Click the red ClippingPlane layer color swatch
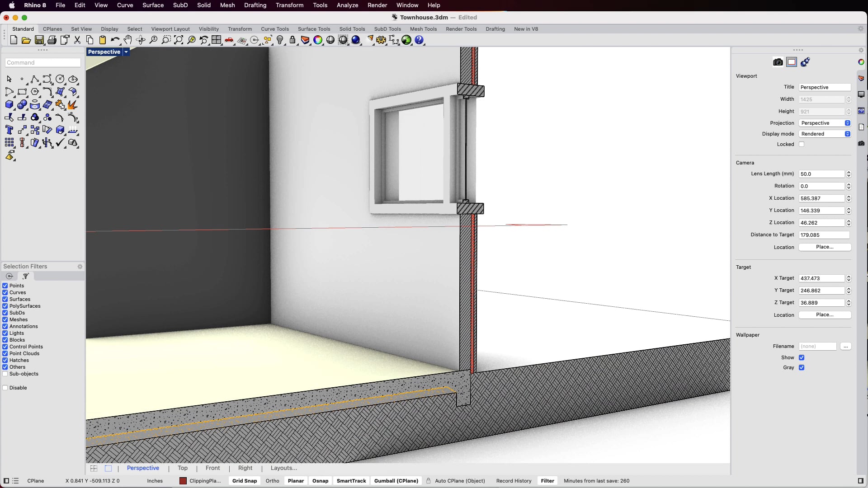 (183, 481)
